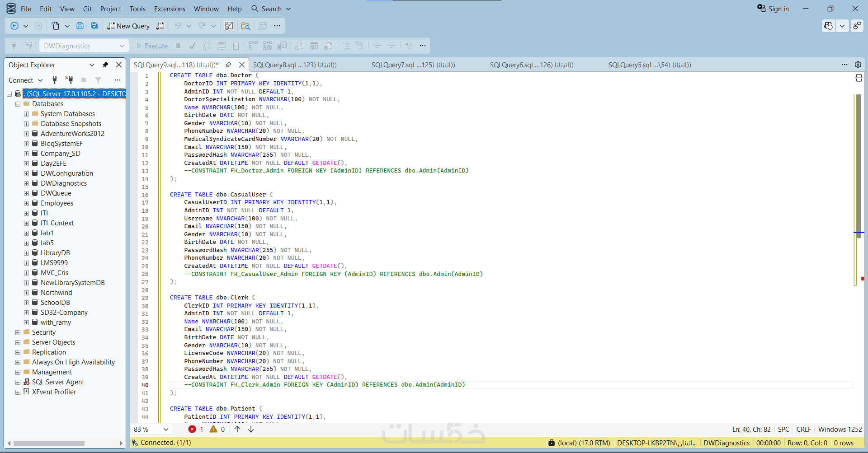Screen dimensions: 868x453
Task: Click the Find in Files icon
Action: pos(245,26)
